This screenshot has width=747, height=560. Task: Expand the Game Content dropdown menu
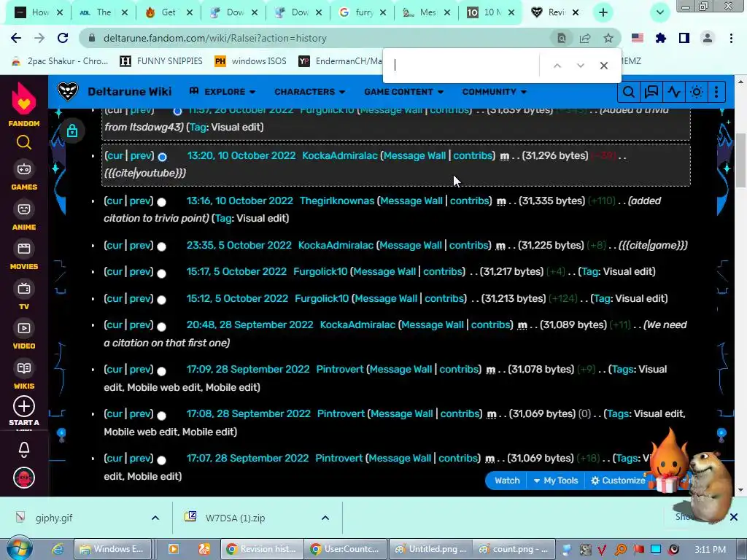click(404, 91)
